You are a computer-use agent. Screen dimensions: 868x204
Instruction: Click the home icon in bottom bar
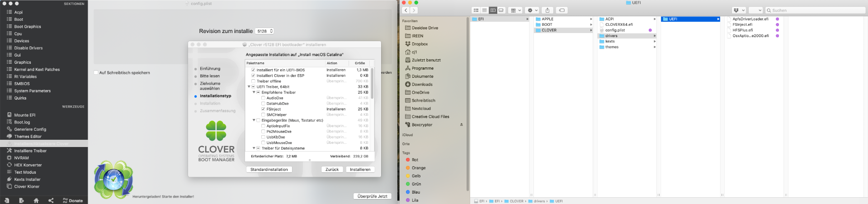[36, 200]
